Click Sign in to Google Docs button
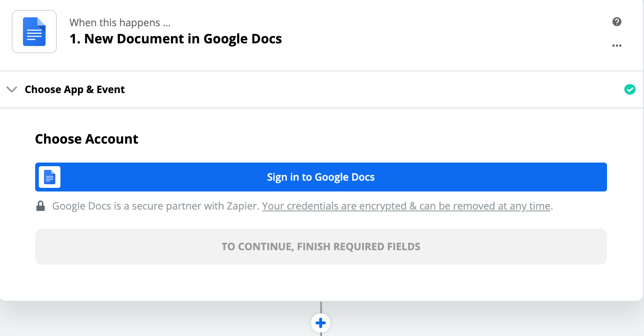Image resolution: width=644 pixels, height=336 pixels. pyautogui.click(x=321, y=177)
